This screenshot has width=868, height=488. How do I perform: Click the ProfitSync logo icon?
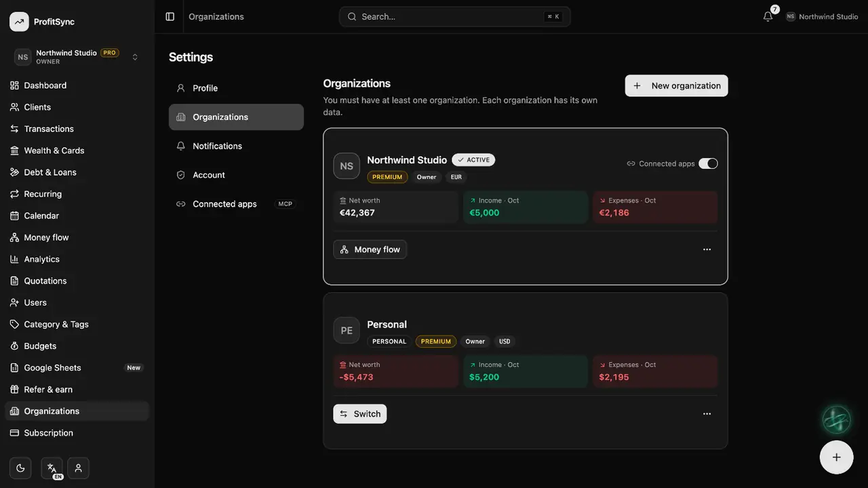pyautogui.click(x=19, y=22)
